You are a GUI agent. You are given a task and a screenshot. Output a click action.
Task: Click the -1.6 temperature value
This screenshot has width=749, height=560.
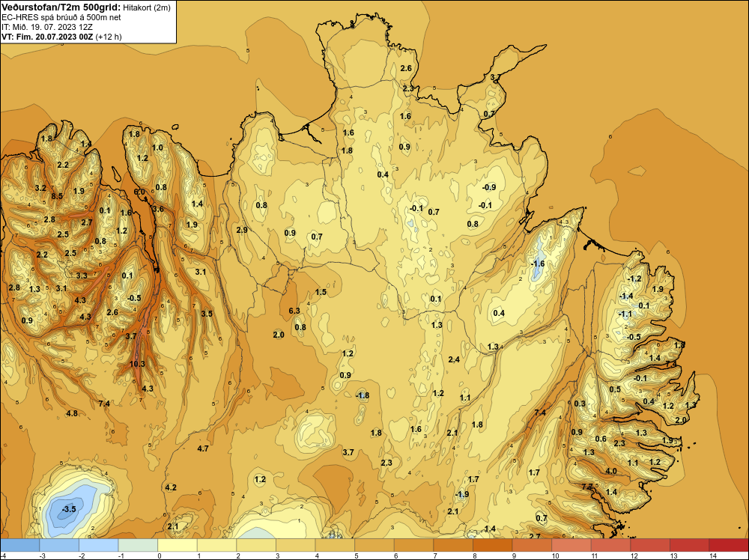click(538, 264)
